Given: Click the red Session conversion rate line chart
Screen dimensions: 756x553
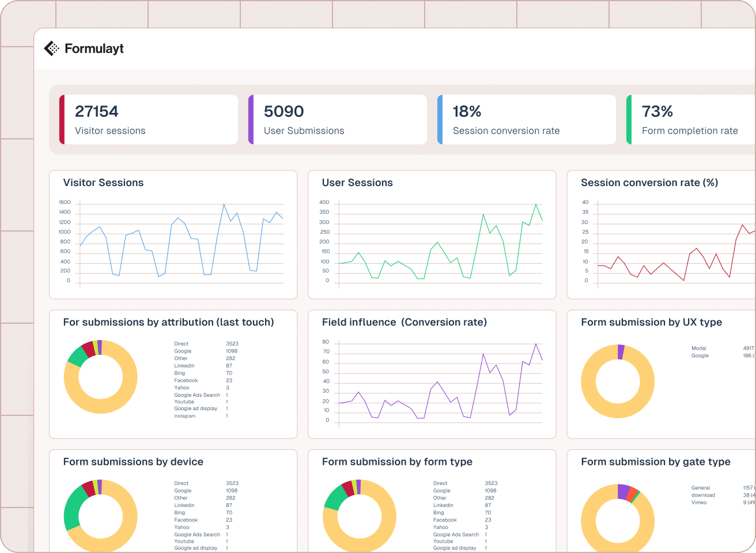Looking at the screenshot, I should coord(676,252).
